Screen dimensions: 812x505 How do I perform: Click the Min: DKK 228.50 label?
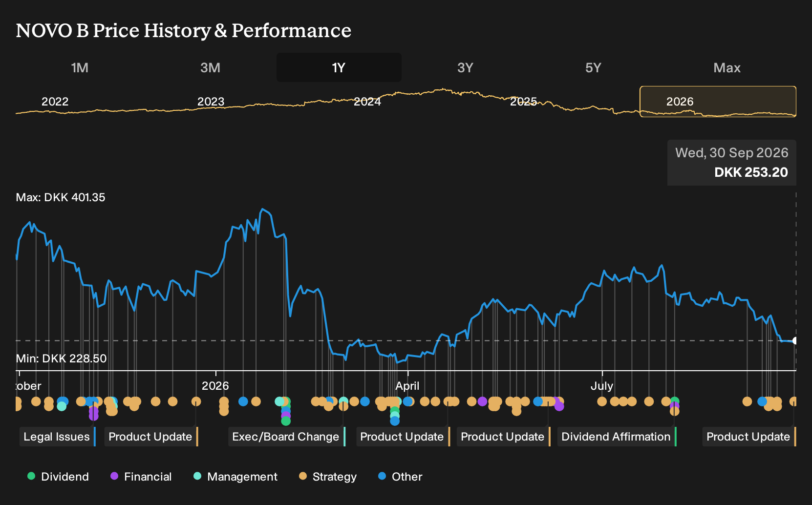pos(61,358)
